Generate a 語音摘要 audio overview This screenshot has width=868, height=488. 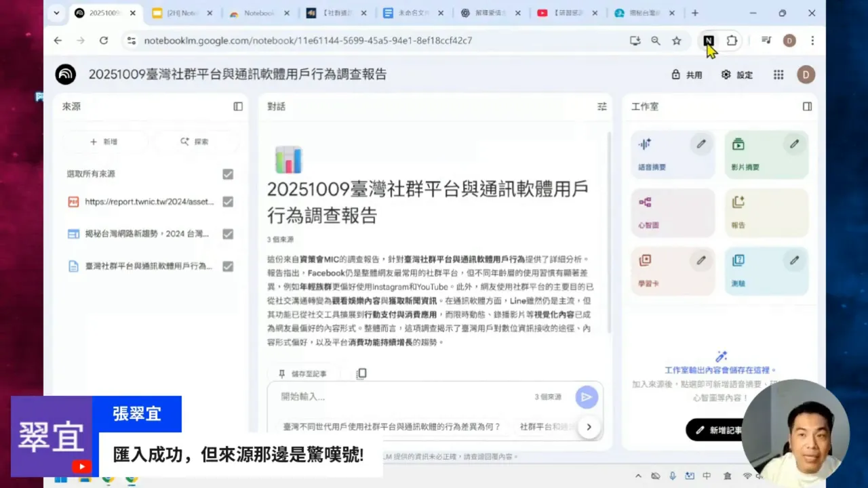point(672,155)
